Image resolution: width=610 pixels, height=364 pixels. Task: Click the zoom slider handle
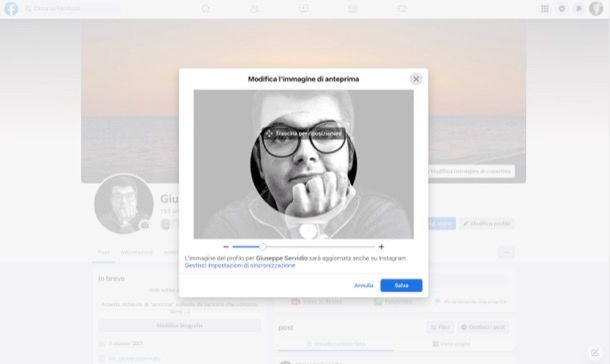tap(263, 247)
